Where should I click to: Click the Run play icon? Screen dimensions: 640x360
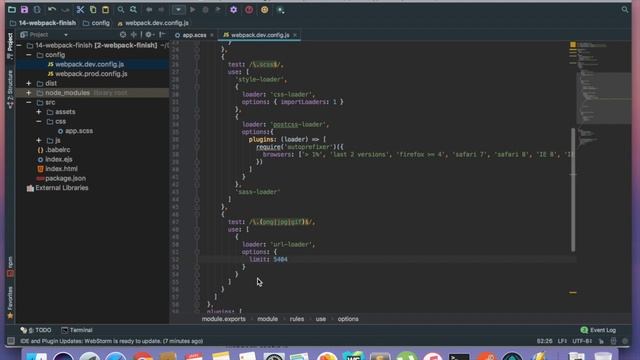[193, 9]
